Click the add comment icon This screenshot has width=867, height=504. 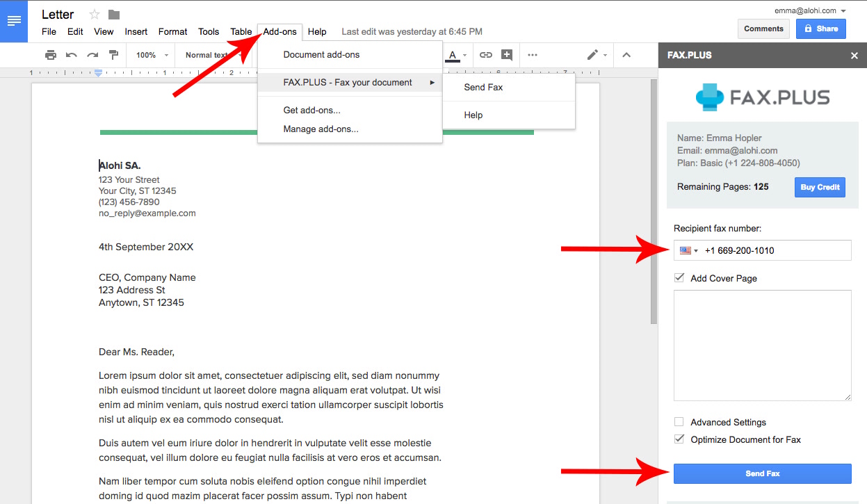(507, 55)
